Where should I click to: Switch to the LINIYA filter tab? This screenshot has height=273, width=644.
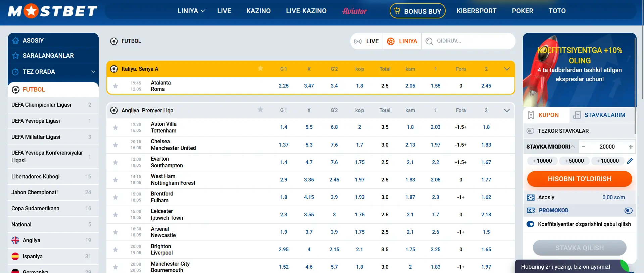click(402, 41)
